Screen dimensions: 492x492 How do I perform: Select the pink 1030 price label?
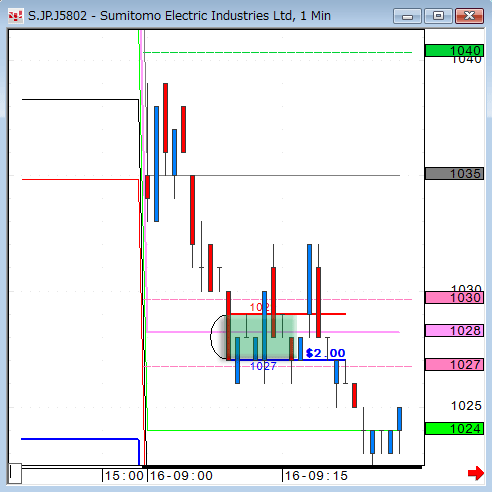(x=454, y=297)
